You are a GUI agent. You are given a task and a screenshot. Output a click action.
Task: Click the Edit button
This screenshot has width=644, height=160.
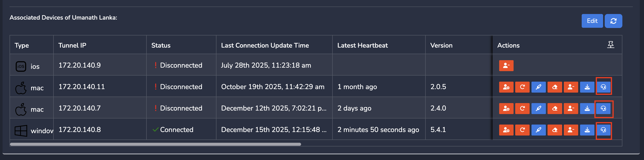(592, 21)
